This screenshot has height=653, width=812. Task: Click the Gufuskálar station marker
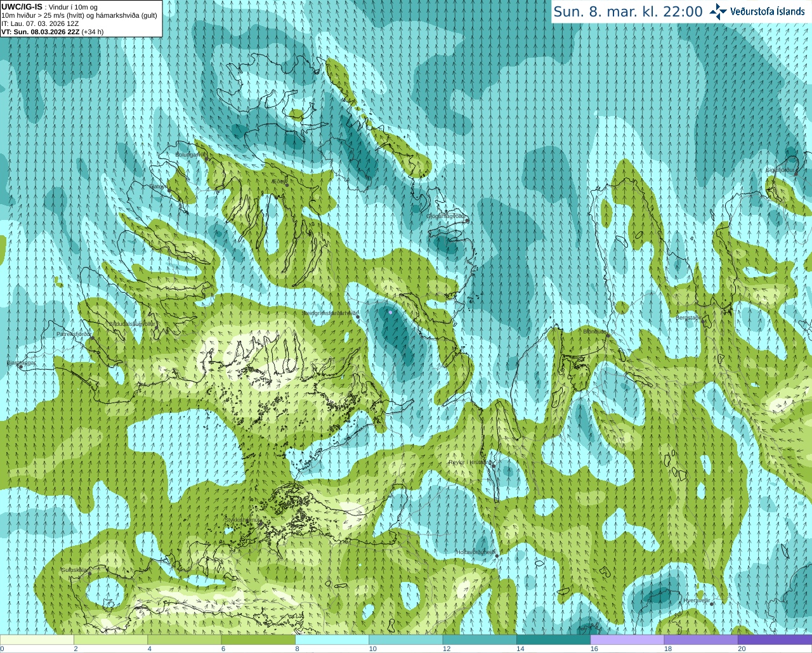click(x=89, y=574)
